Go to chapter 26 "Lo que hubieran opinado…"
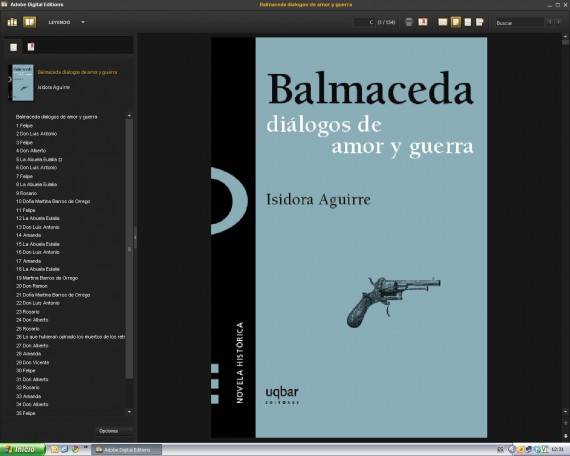Viewport: 570px width, 456px height. [70, 337]
